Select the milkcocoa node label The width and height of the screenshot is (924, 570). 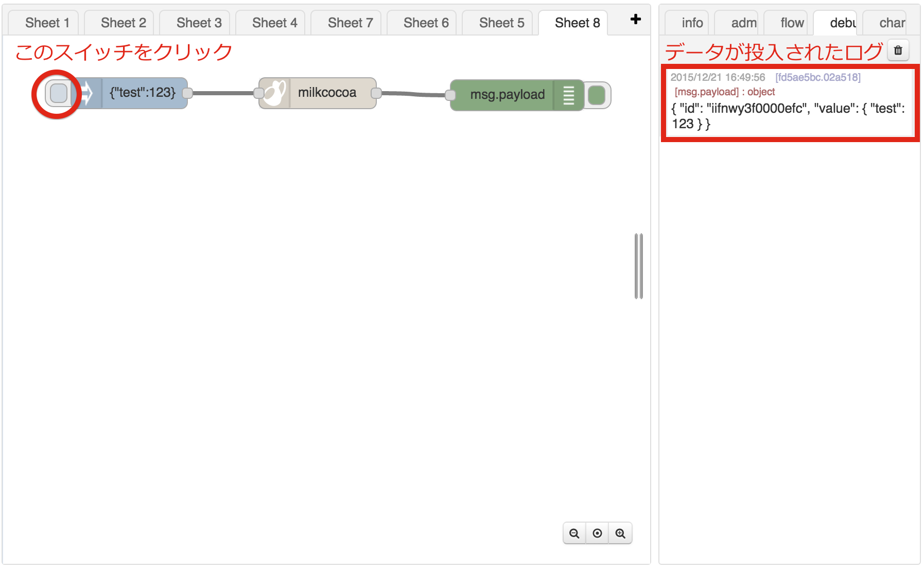point(326,92)
